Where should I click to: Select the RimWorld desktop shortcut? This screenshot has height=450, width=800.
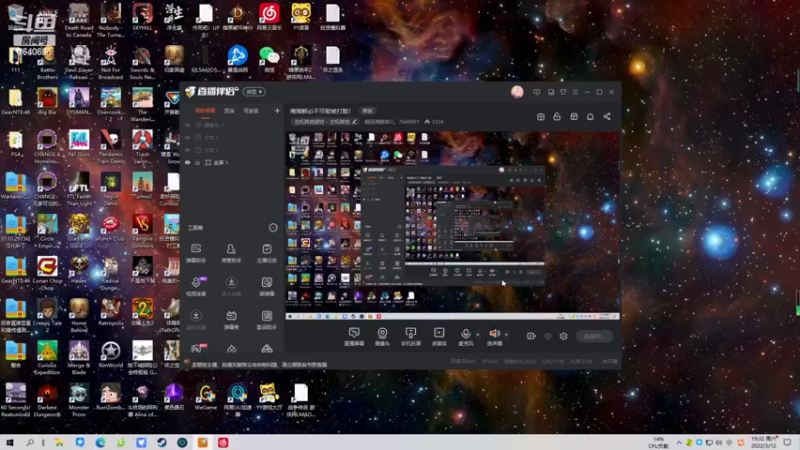[111, 355]
